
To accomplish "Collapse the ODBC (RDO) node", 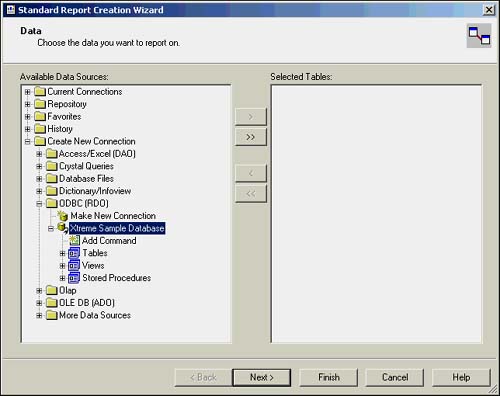I will click(x=39, y=203).
